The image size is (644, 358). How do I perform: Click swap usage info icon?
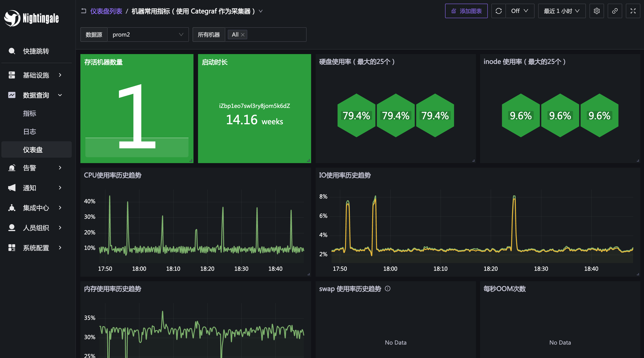pyautogui.click(x=387, y=289)
